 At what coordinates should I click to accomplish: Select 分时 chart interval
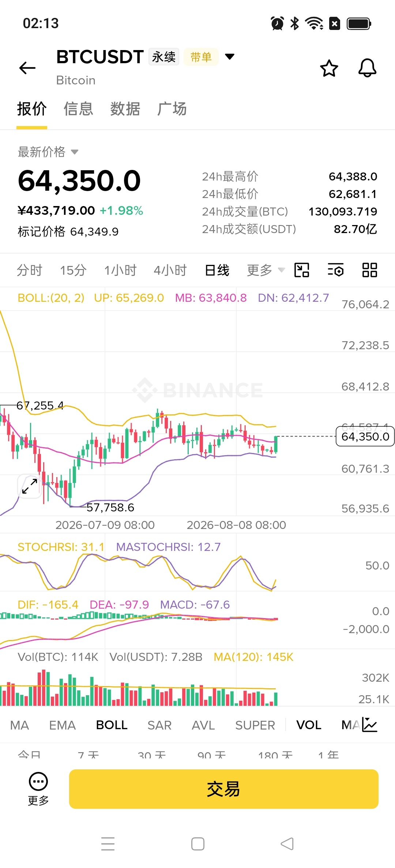coord(30,270)
